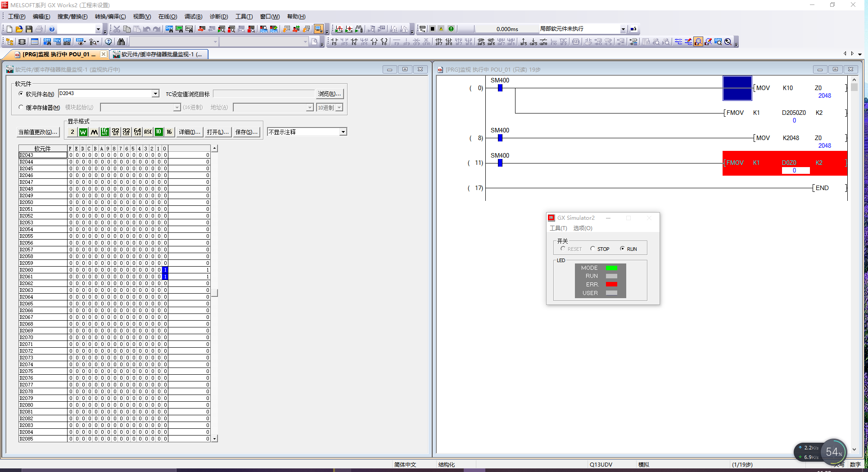Click the Open project folder icon
The height and width of the screenshot is (472, 868).
19,29
